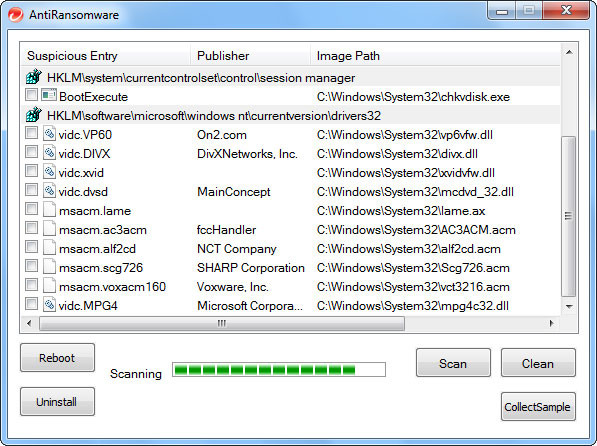The width and height of the screenshot is (597, 446).
Task: Select the drivers32 registry key icon
Action: pyautogui.click(x=34, y=115)
